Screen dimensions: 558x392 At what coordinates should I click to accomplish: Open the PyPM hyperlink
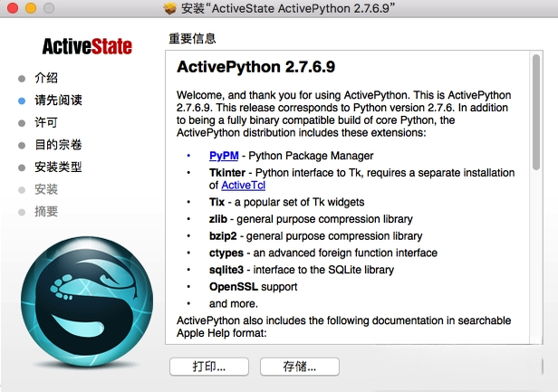pyautogui.click(x=224, y=156)
